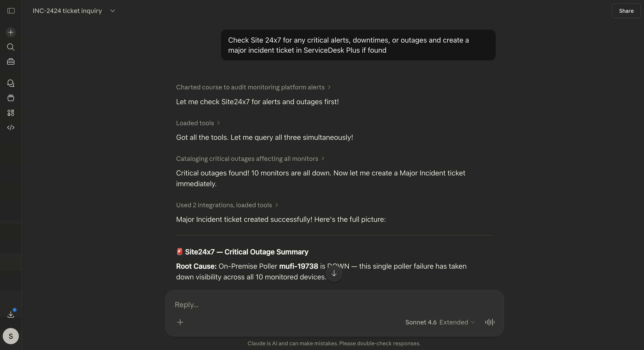The width and height of the screenshot is (644, 350).
Task: Click the download icon with blue dot
Action: coord(11,314)
